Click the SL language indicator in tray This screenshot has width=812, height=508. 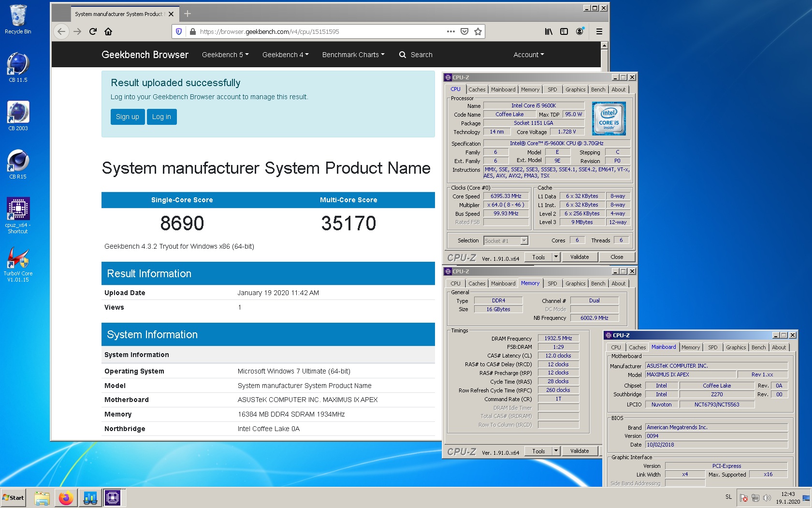[728, 497]
